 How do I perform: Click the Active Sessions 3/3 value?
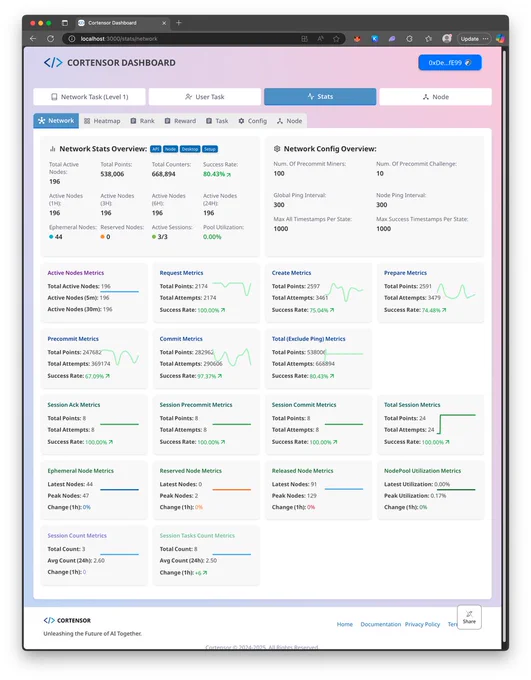[x=160, y=237]
